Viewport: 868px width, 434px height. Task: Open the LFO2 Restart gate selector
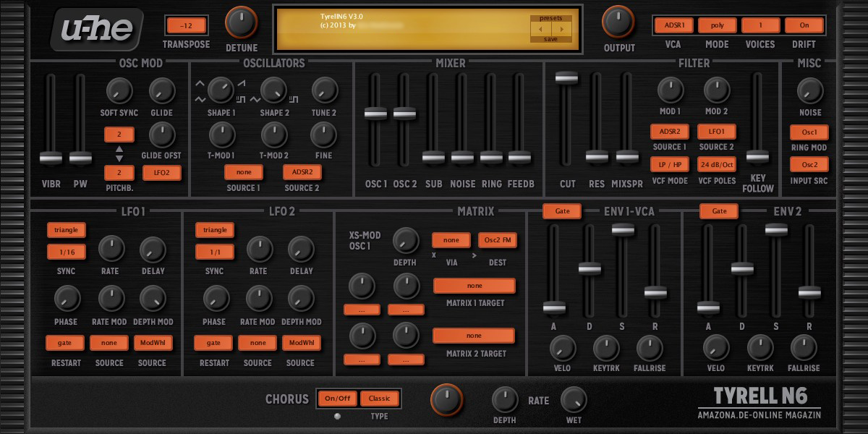tap(213, 343)
